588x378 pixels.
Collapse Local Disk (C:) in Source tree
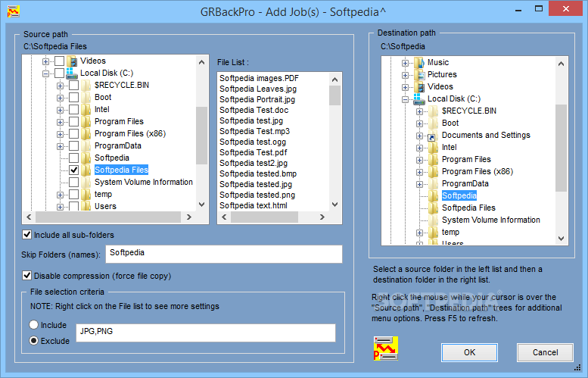tap(45, 73)
